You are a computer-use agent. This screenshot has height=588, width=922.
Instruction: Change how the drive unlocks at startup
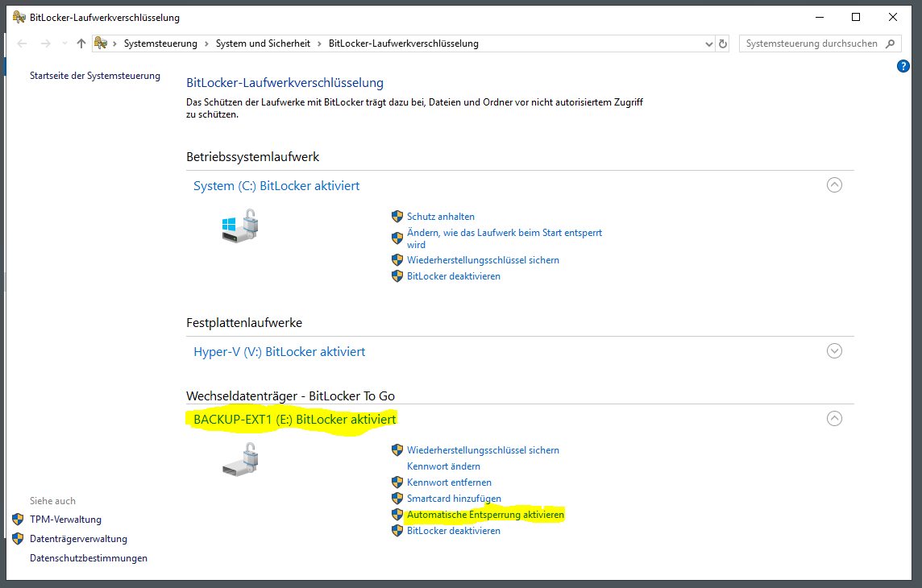point(505,238)
